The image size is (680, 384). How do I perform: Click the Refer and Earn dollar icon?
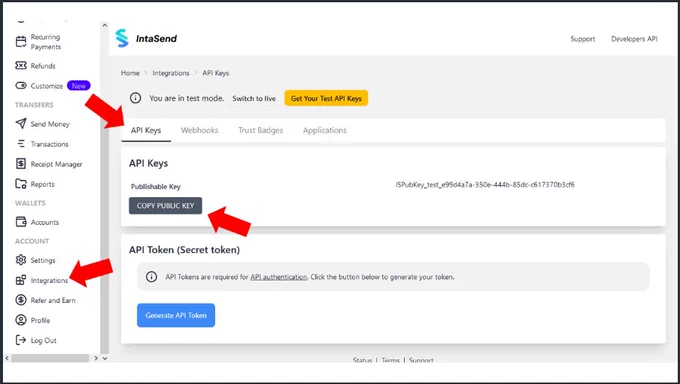pos(21,300)
